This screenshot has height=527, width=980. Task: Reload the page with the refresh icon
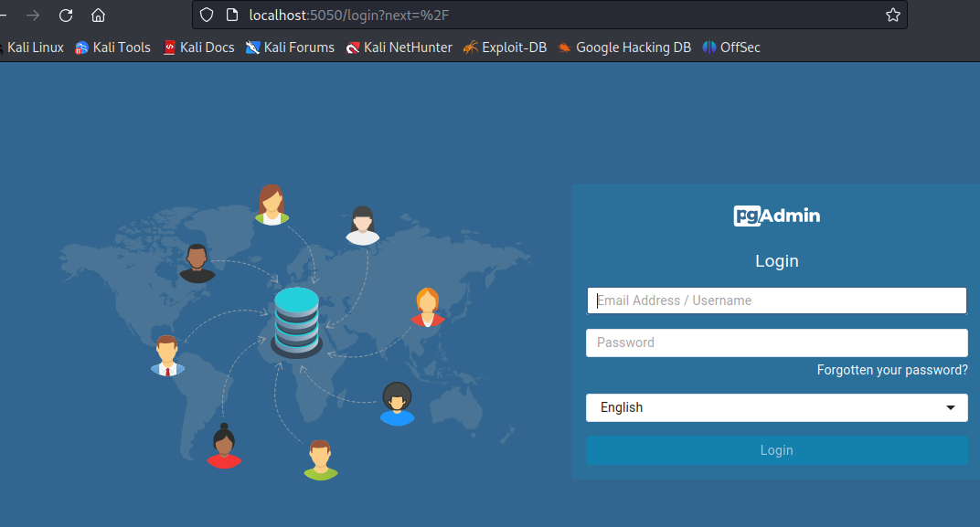click(x=66, y=15)
